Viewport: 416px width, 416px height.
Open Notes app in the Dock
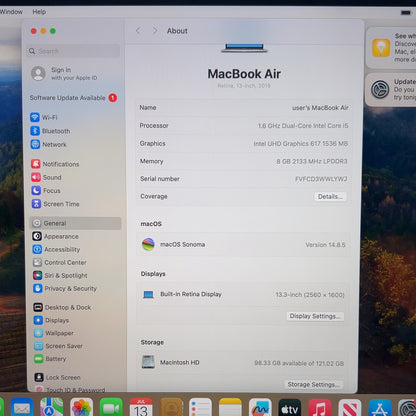[230, 407]
